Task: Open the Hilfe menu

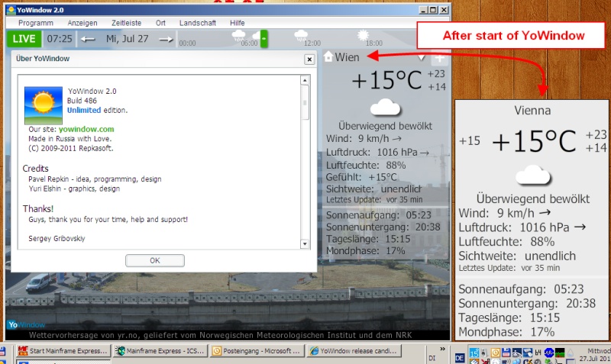Action: (x=238, y=23)
